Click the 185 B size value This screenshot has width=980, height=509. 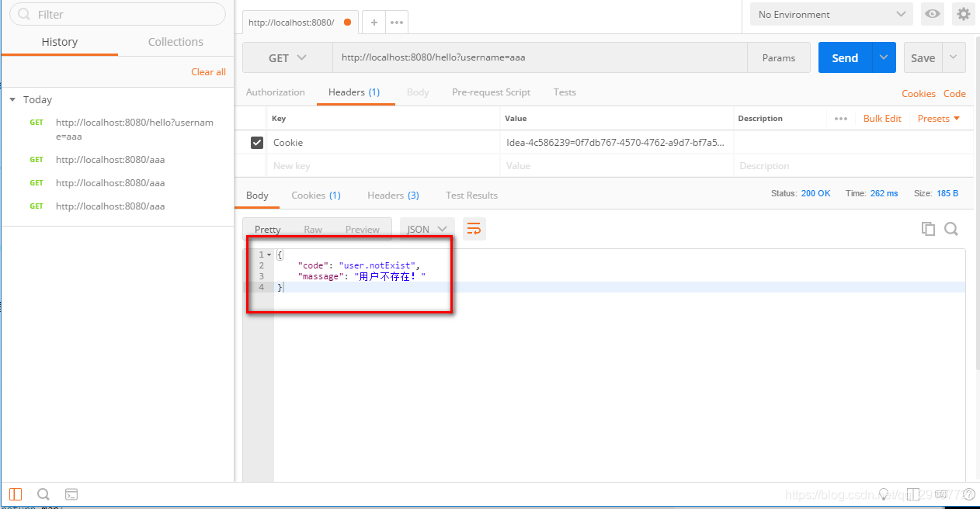pyautogui.click(x=947, y=193)
